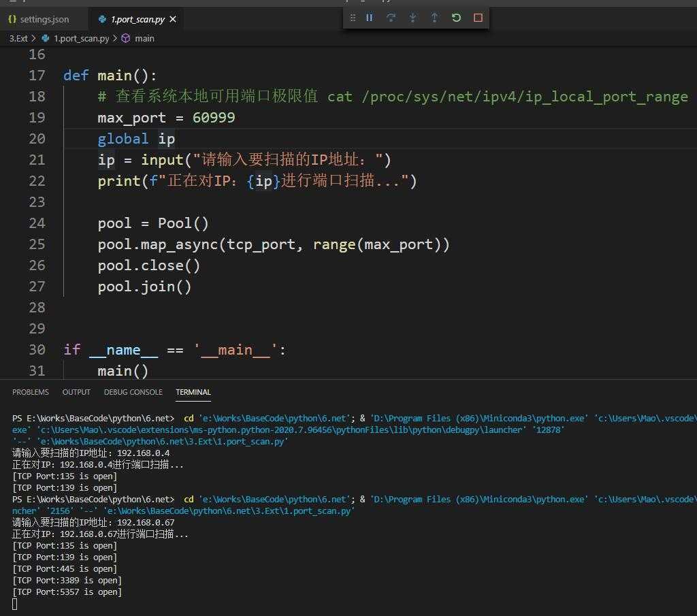Click the debug Step Over icon
The width and height of the screenshot is (697, 616).
(391, 18)
